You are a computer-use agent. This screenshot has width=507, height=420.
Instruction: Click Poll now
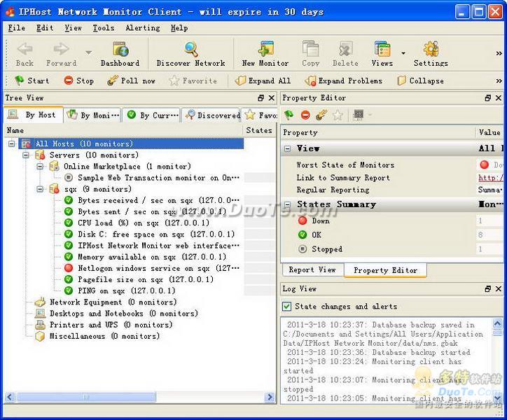(x=131, y=80)
